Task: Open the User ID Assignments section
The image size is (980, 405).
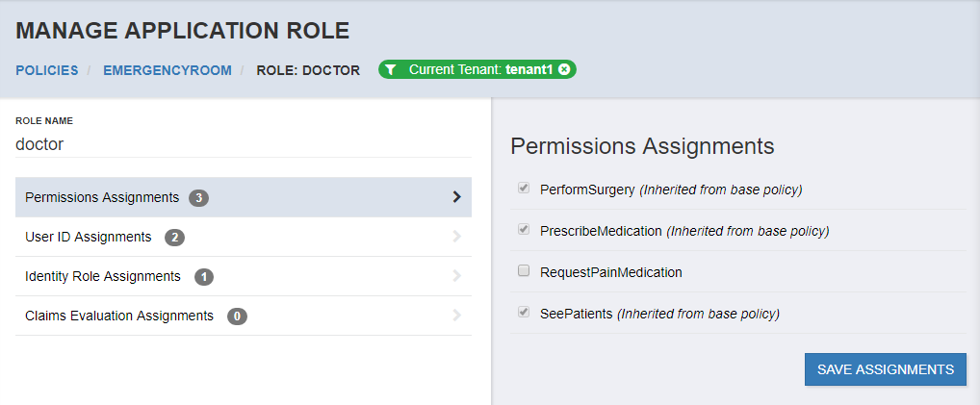Action: pos(244,237)
